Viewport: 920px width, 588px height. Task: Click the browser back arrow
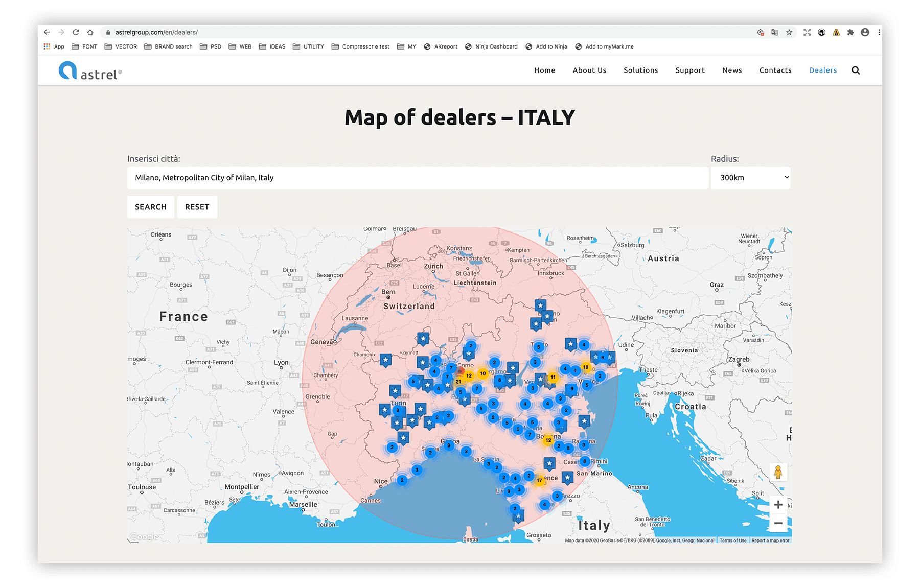[x=47, y=32]
